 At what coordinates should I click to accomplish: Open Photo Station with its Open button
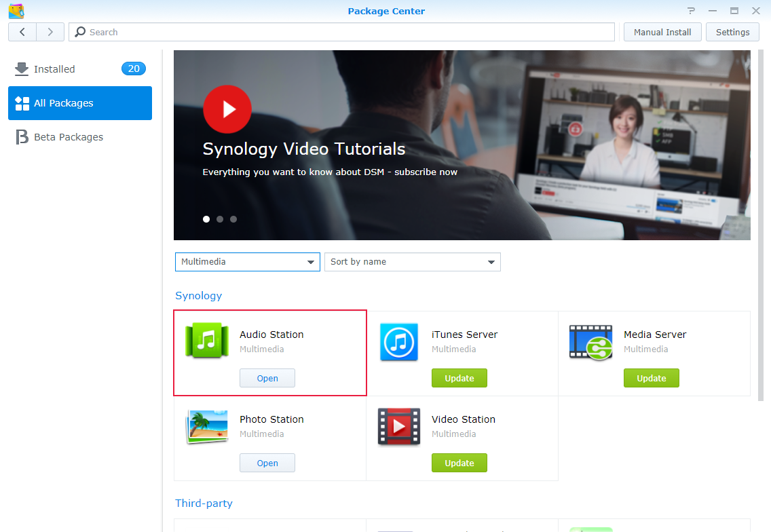pos(267,463)
